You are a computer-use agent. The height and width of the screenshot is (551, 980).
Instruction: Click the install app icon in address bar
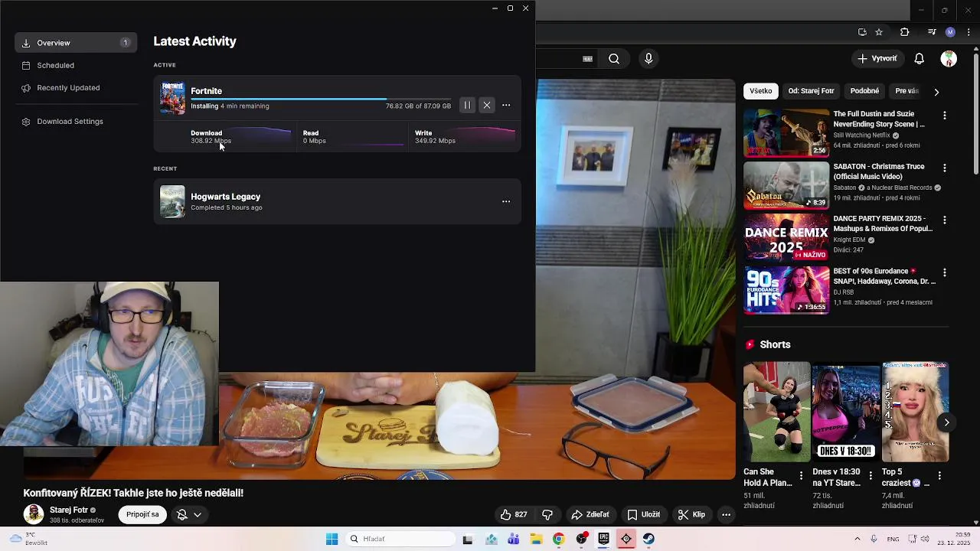tap(862, 32)
